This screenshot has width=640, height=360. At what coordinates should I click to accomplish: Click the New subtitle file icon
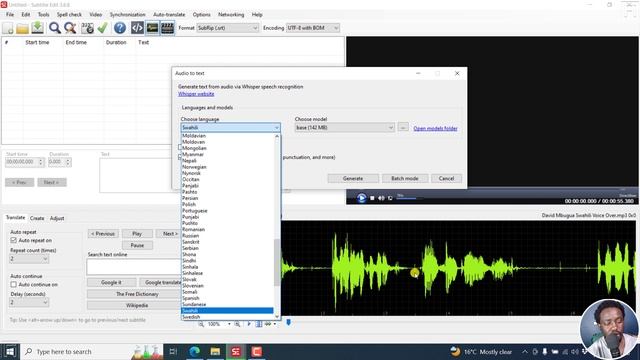[8, 28]
